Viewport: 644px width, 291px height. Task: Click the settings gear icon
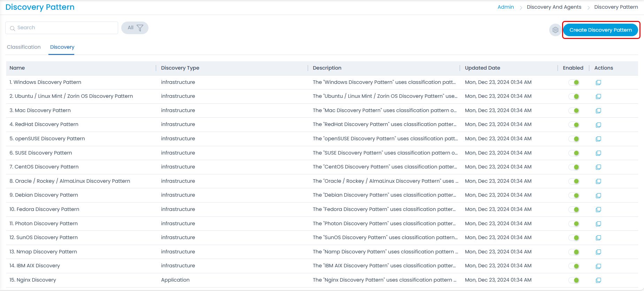[555, 30]
